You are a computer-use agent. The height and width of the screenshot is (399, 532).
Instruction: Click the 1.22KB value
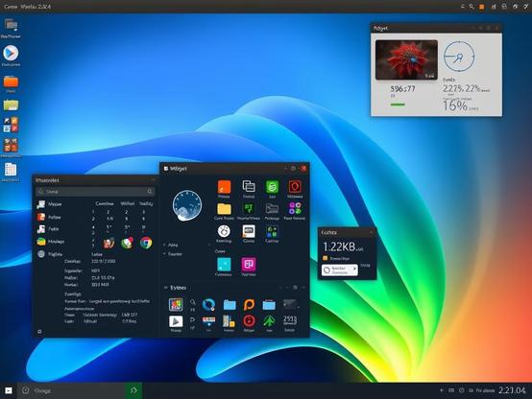coord(339,246)
